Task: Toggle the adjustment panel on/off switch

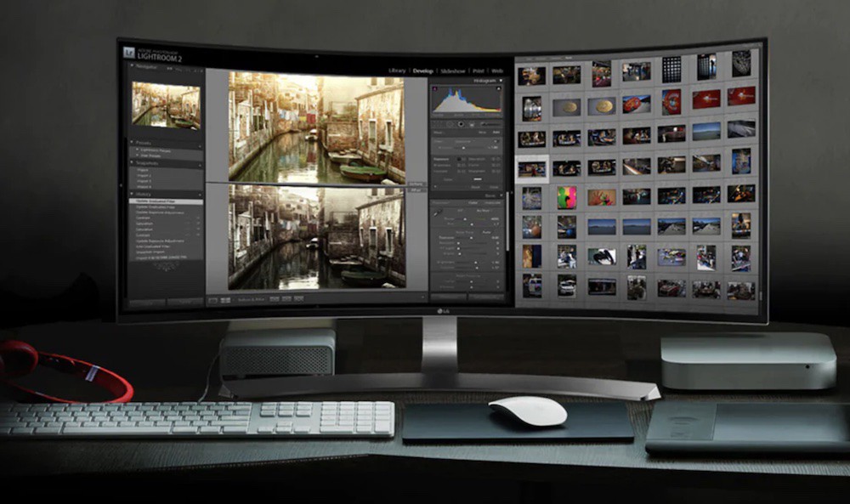Action: [x=434, y=186]
